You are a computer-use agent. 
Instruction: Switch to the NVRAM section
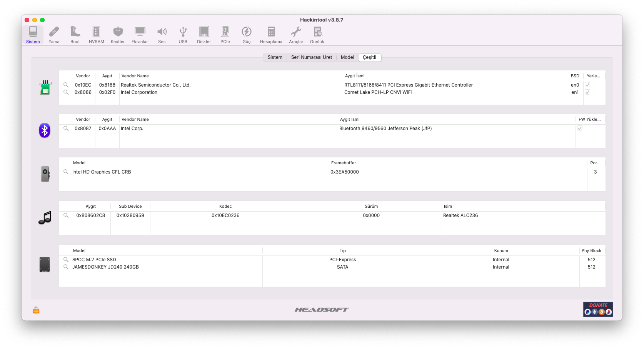[x=96, y=35]
